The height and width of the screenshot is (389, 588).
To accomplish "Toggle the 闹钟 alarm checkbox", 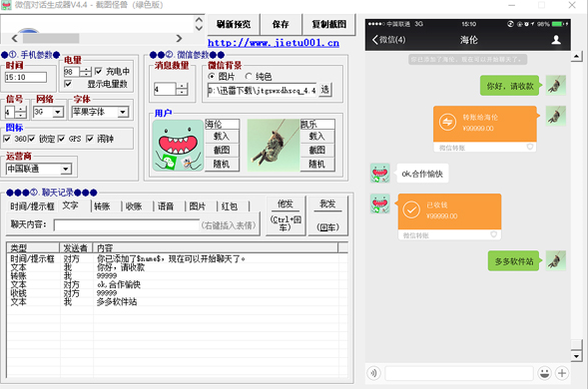I will pos(90,139).
